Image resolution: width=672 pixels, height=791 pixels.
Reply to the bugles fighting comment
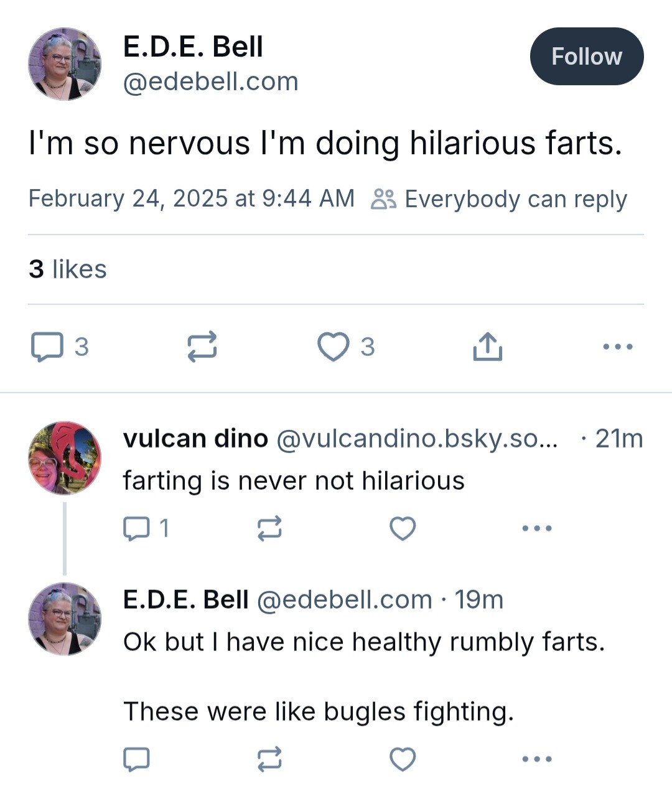click(x=136, y=759)
